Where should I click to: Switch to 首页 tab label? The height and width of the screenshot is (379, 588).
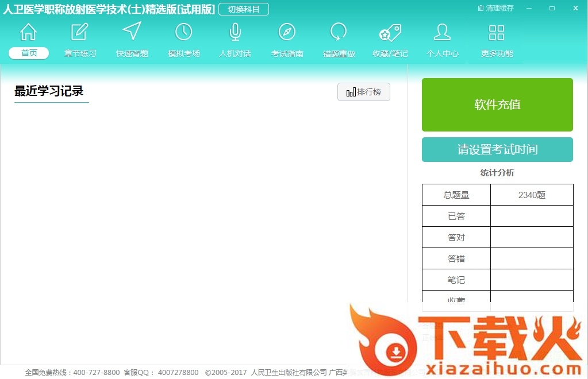tap(29, 53)
